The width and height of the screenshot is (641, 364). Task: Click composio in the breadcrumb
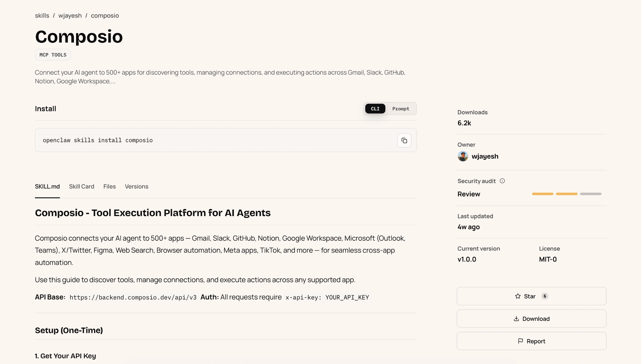point(105,16)
